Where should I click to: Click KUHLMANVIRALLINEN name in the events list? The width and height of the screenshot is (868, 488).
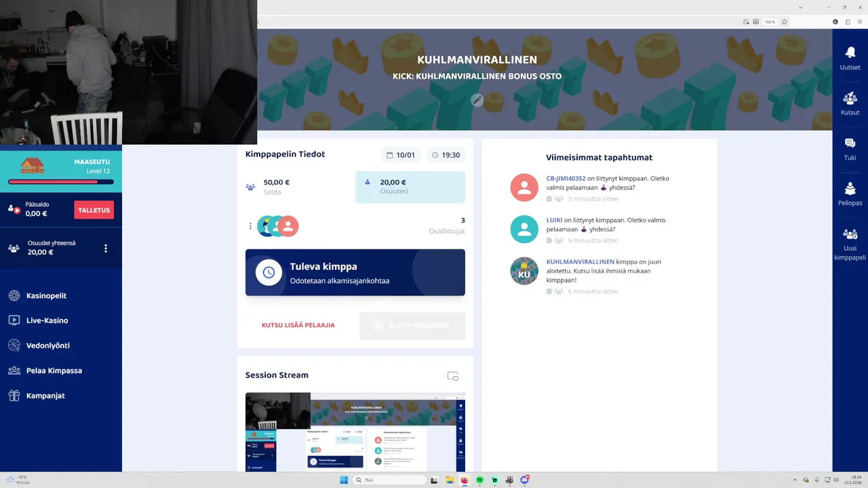click(580, 262)
